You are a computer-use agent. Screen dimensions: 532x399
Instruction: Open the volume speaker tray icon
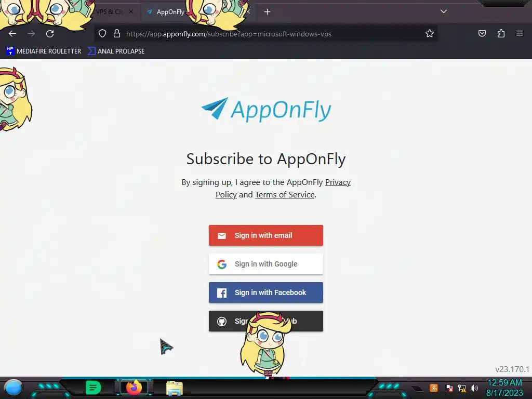474,388
